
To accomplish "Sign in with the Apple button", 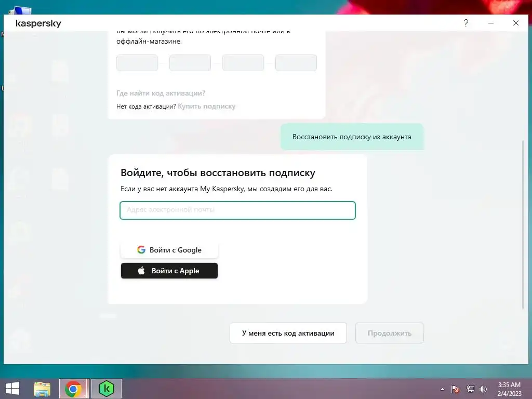I will pos(169,271).
